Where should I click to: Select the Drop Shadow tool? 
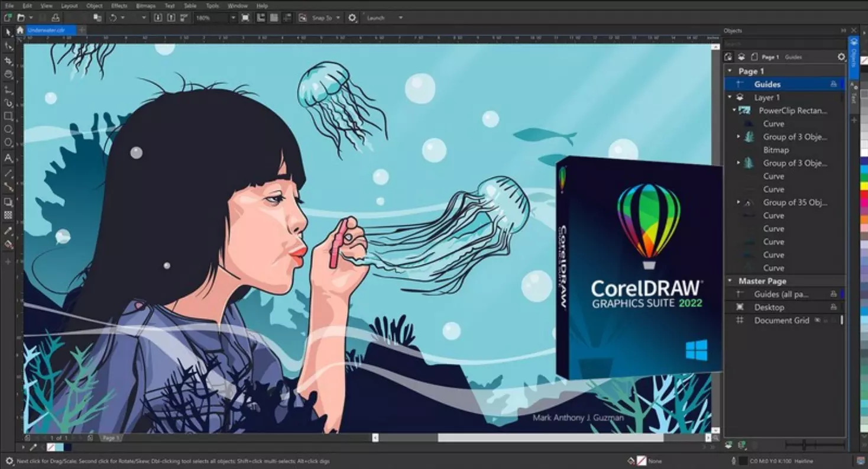tap(8, 202)
